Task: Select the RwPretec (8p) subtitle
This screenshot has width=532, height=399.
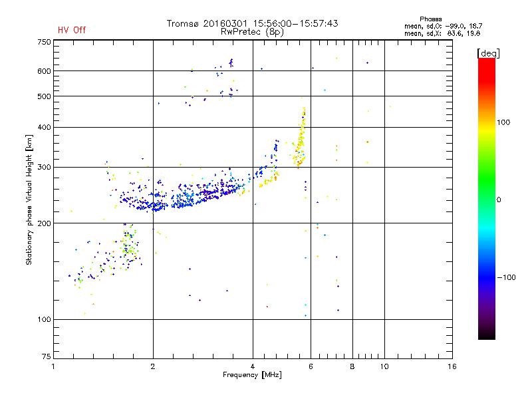Action: (x=252, y=32)
